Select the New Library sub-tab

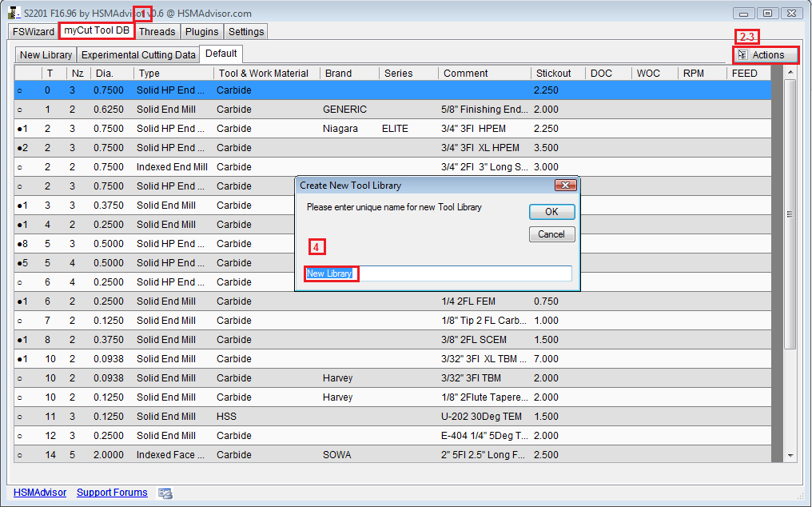pyautogui.click(x=46, y=55)
